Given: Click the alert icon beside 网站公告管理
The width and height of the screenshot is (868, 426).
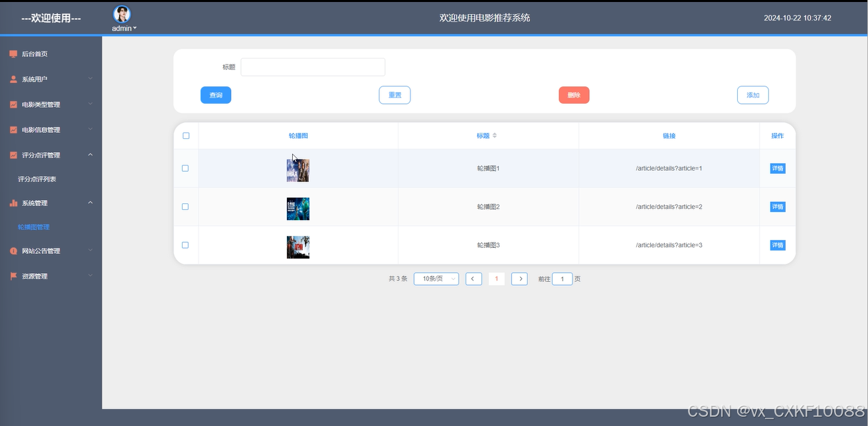Looking at the screenshot, I should [x=13, y=251].
